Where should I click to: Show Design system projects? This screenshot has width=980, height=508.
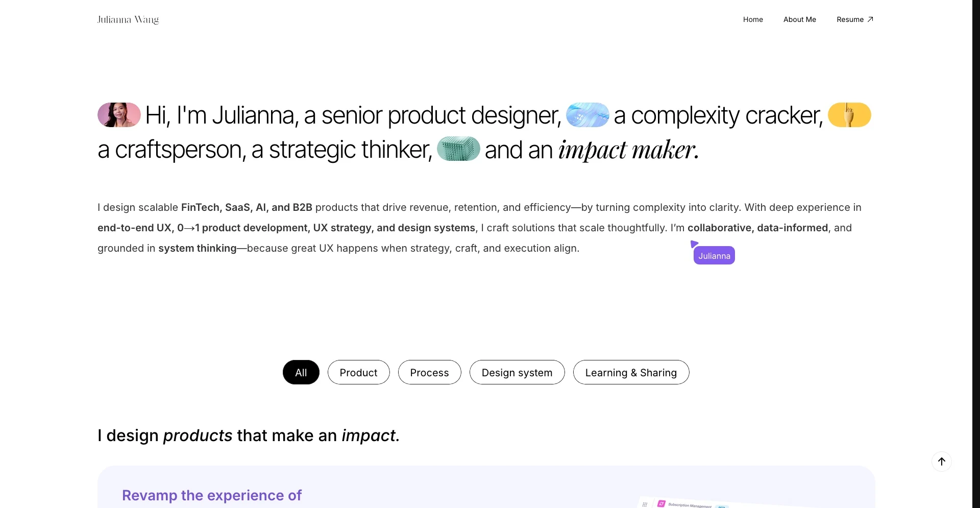click(517, 372)
